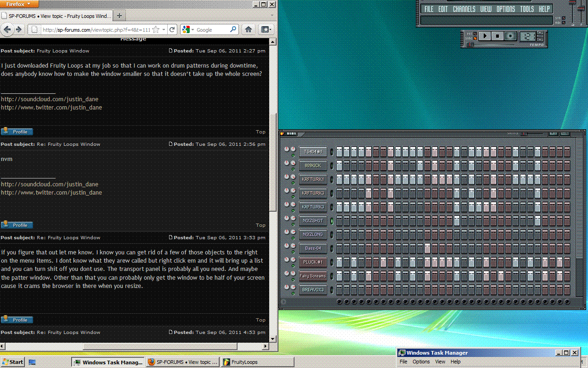Toggle the first step of 808KICK row
Viewport: 588px width, 368px height.
(339, 166)
